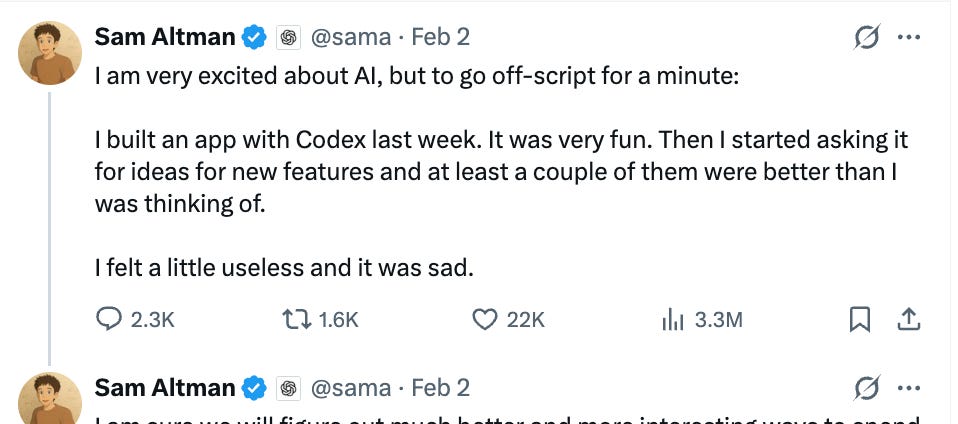
Task: Click the Feb 2 timestamp on first tweet
Action: tap(440, 38)
